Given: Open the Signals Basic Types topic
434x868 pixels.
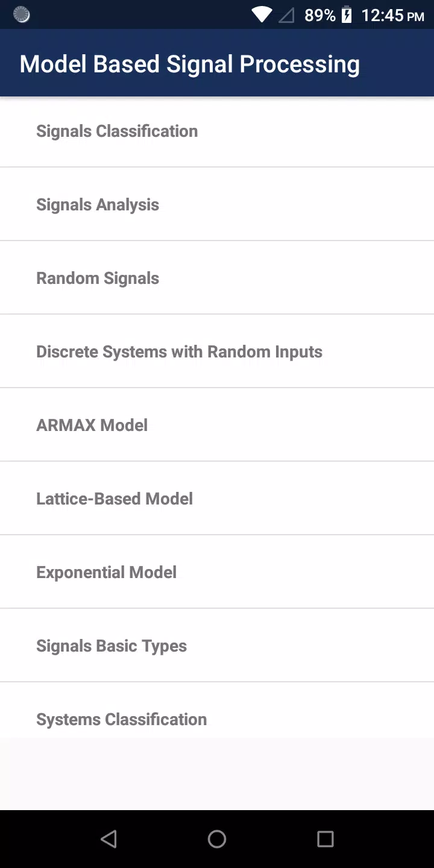Looking at the screenshot, I should click(217, 646).
